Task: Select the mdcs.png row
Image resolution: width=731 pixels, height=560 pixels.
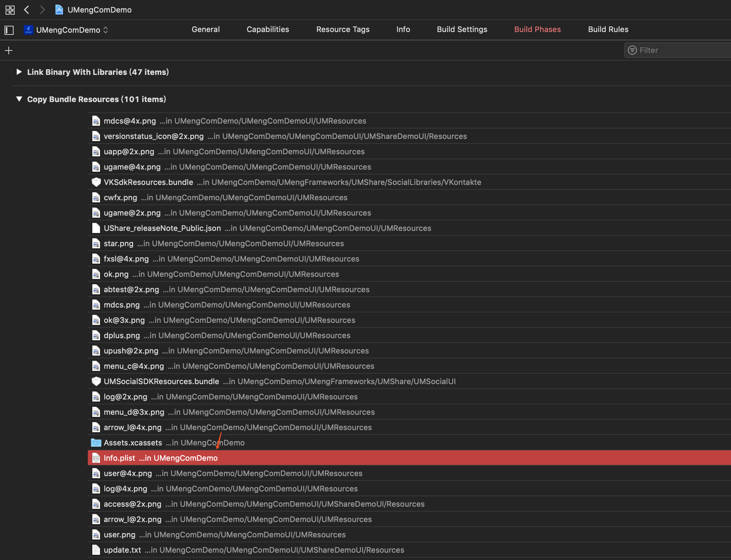Action: tap(409, 305)
